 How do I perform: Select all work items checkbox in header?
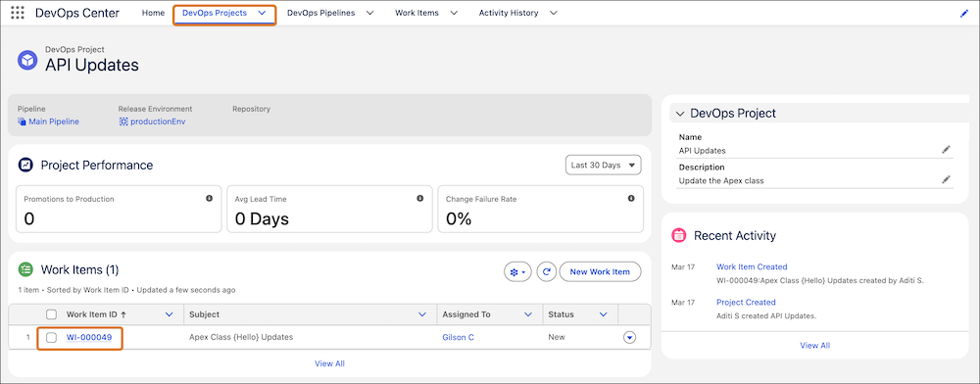(x=52, y=314)
